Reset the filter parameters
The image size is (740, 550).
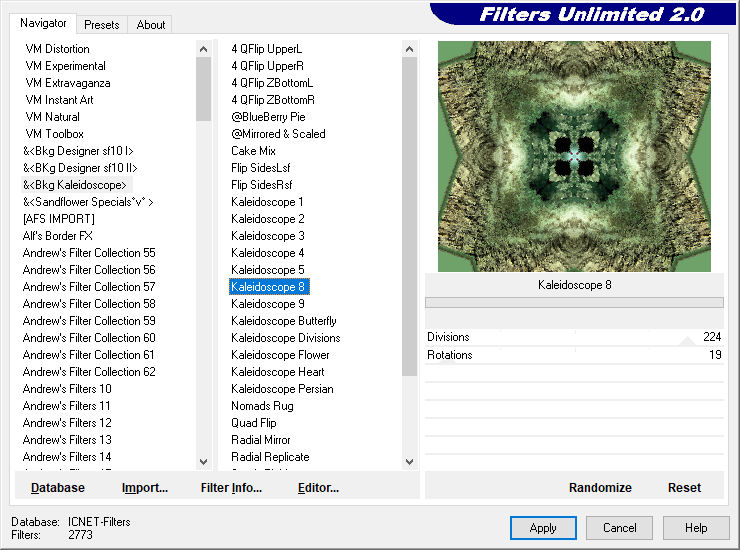(684, 487)
